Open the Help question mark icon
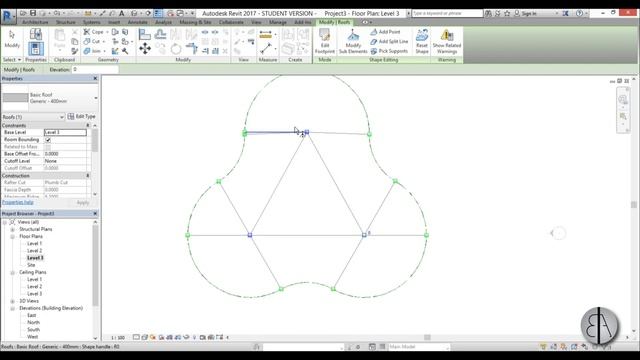 579,13
